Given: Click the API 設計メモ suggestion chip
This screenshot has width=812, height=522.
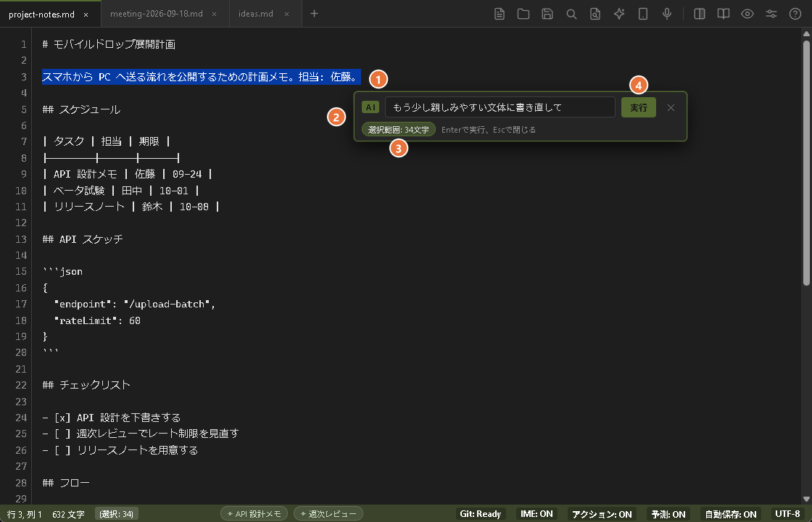Looking at the screenshot, I should pyautogui.click(x=254, y=514).
